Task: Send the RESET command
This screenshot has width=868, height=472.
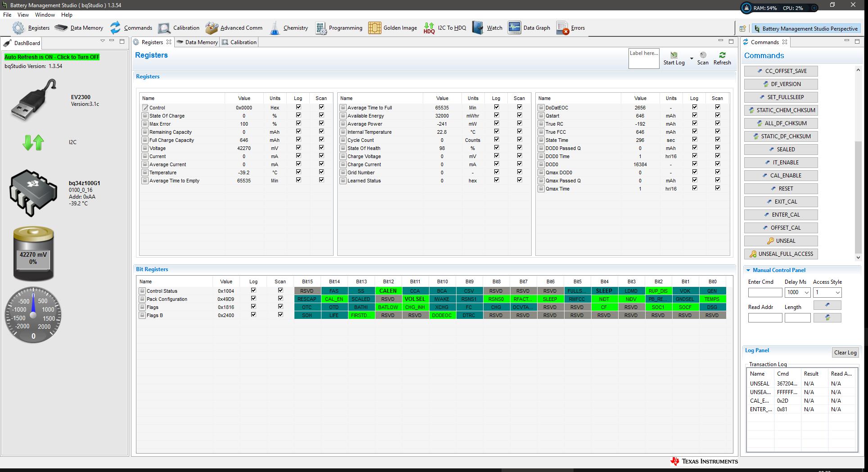Action: [x=781, y=189]
